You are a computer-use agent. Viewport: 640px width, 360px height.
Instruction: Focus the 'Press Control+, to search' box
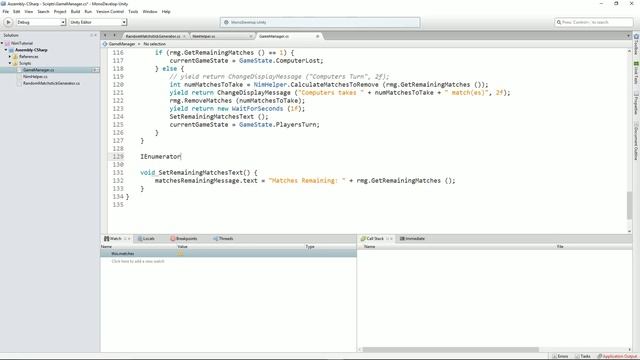coord(594,22)
